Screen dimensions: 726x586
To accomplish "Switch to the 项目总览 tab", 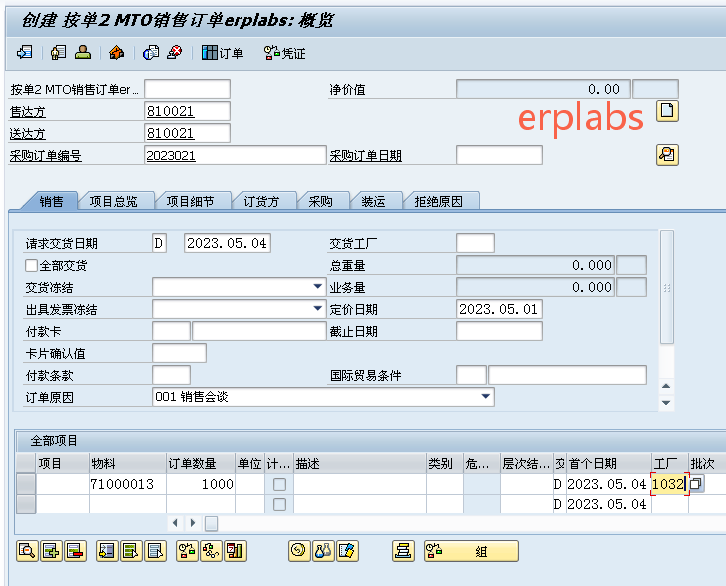I will pyautogui.click(x=113, y=201).
